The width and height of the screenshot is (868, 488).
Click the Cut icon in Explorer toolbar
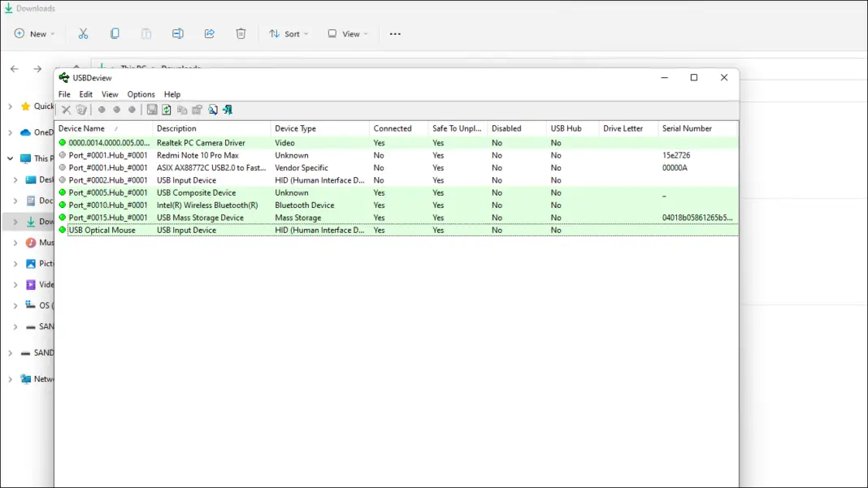(83, 33)
